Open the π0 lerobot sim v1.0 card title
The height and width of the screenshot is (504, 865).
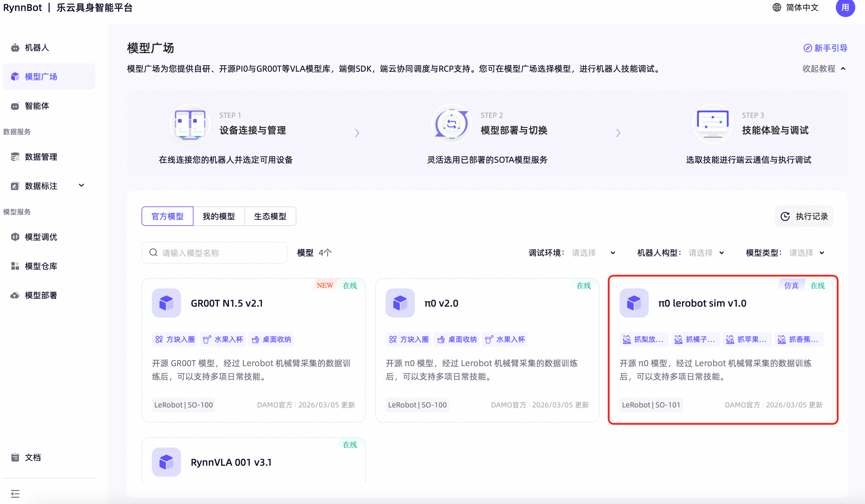[702, 303]
